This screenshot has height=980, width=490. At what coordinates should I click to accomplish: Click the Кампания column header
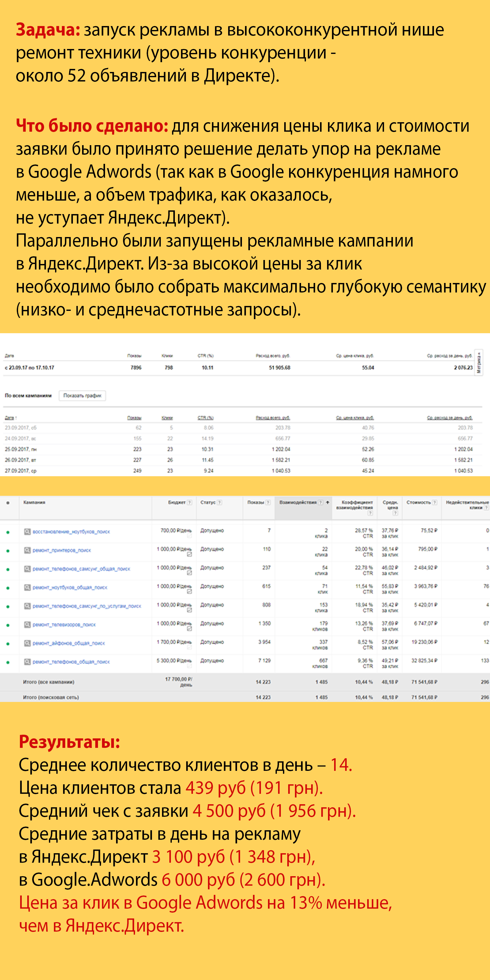pyautogui.click(x=34, y=503)
